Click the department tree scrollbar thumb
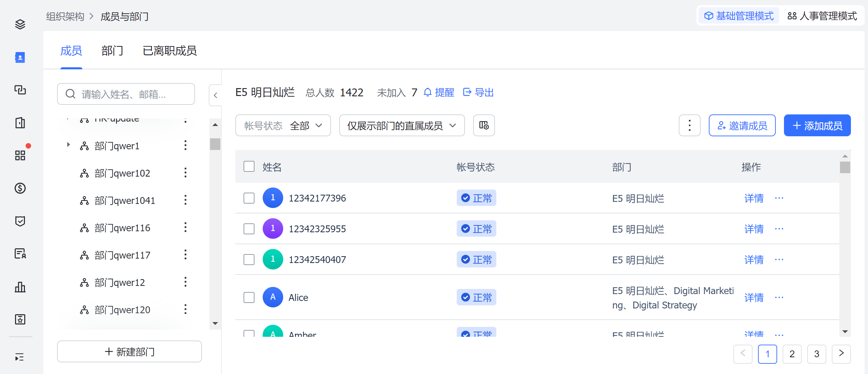Screen dimensions: 868x374 click(x=215, y=144)
